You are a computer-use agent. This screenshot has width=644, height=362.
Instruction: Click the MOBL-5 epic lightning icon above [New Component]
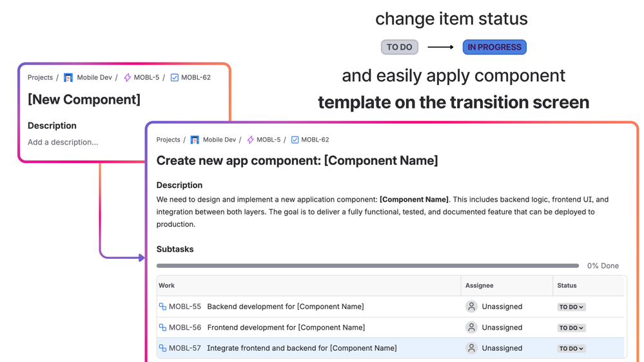click(127, 77)
